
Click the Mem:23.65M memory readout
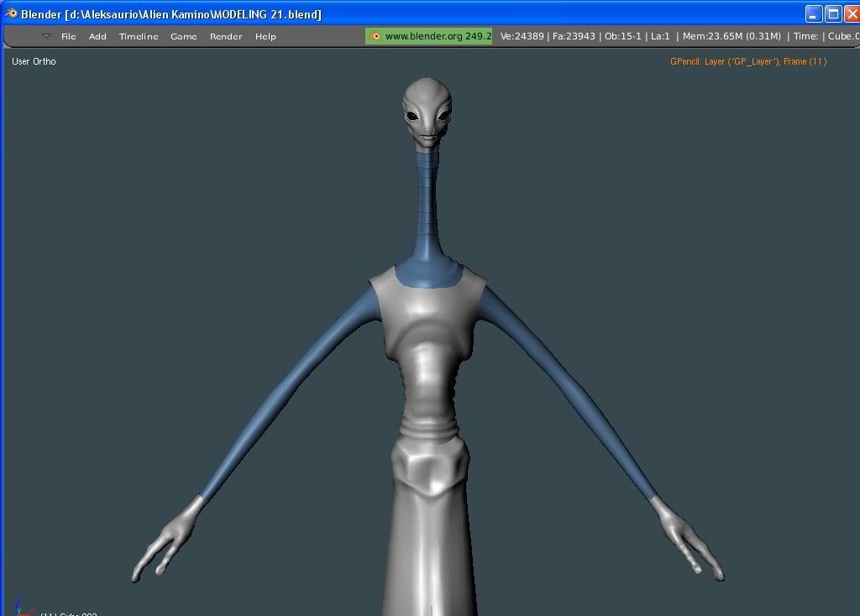click(x=732, y=36)
